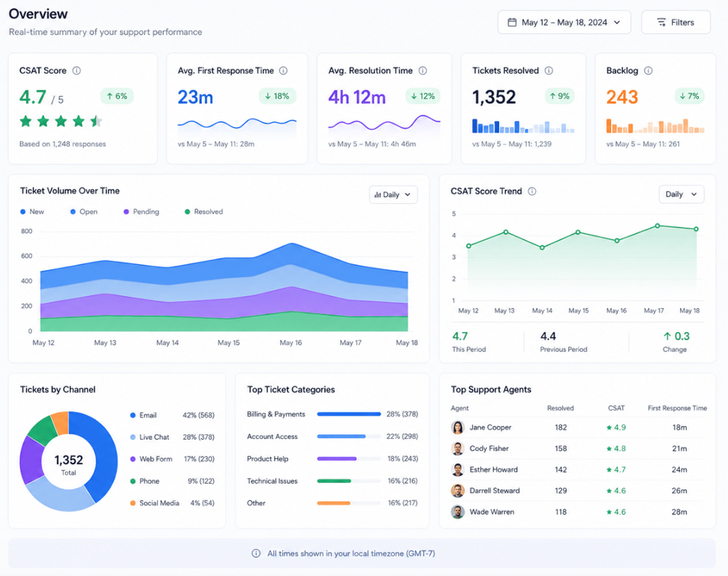Click Esther Howard's avatar
The image size is (728, 576).
(x=458, y=469)
